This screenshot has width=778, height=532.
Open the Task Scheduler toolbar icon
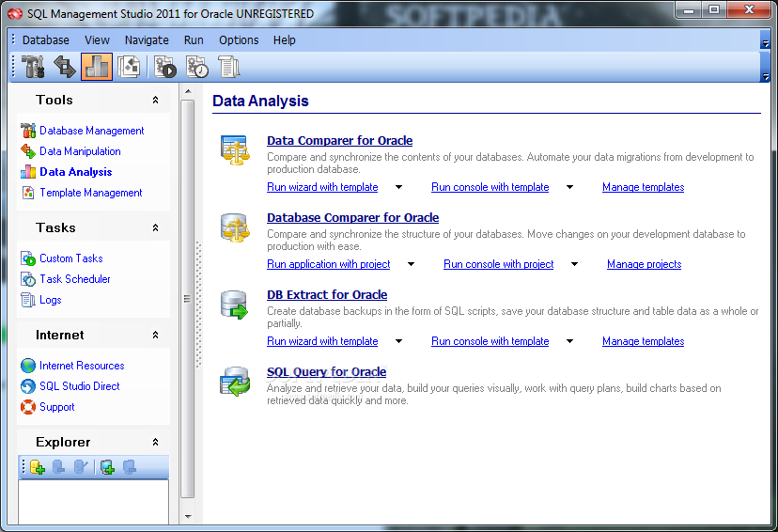pyautogui.click(x=197, y=67)
